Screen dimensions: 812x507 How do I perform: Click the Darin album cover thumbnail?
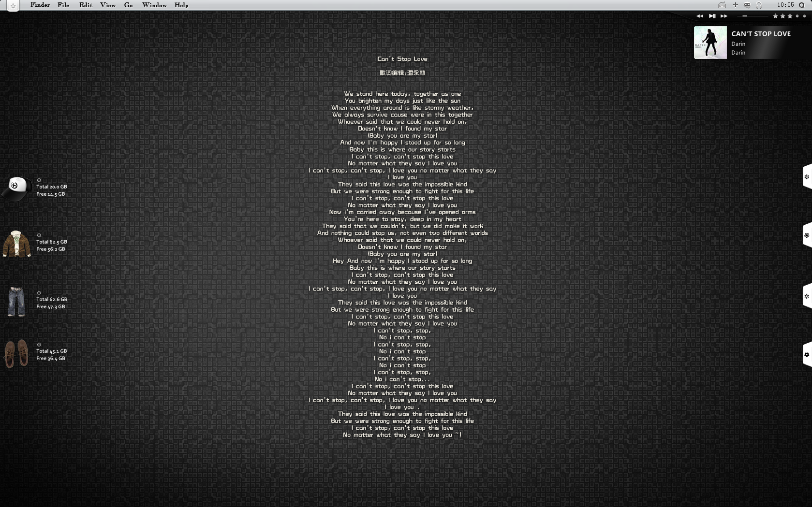coord(710,43)
